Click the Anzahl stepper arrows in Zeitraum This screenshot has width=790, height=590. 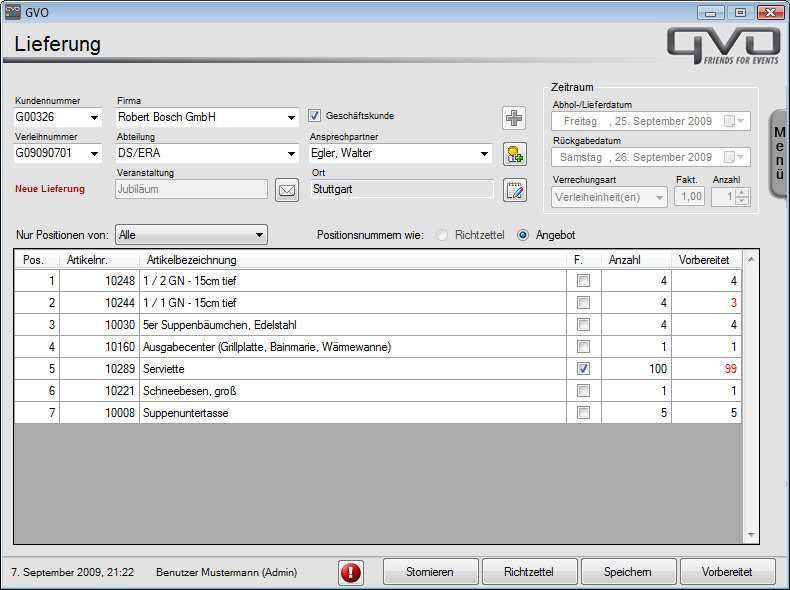741,196
